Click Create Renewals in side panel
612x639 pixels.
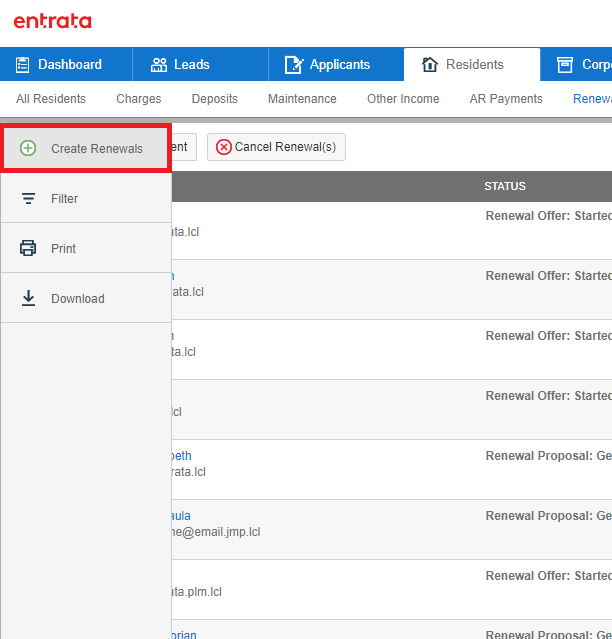pos(86,148)
